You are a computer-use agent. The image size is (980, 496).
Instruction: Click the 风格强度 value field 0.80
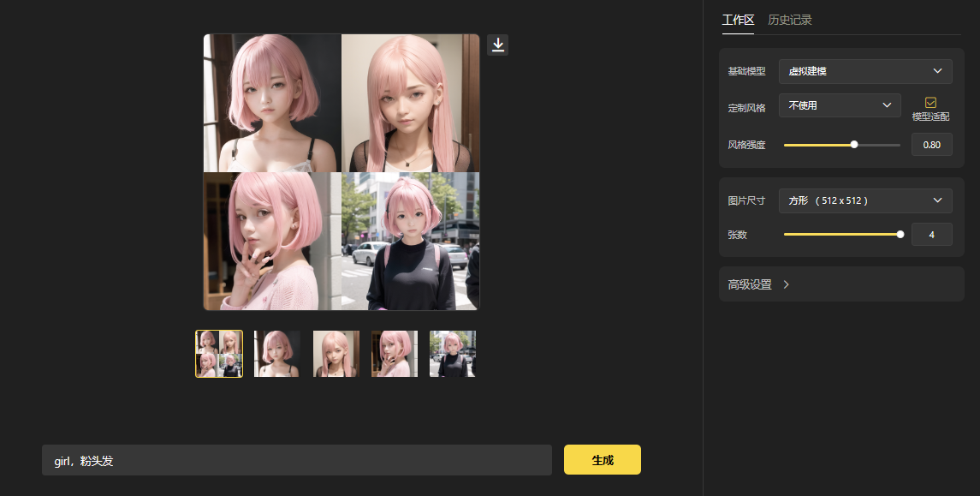(x=931, y=145)
